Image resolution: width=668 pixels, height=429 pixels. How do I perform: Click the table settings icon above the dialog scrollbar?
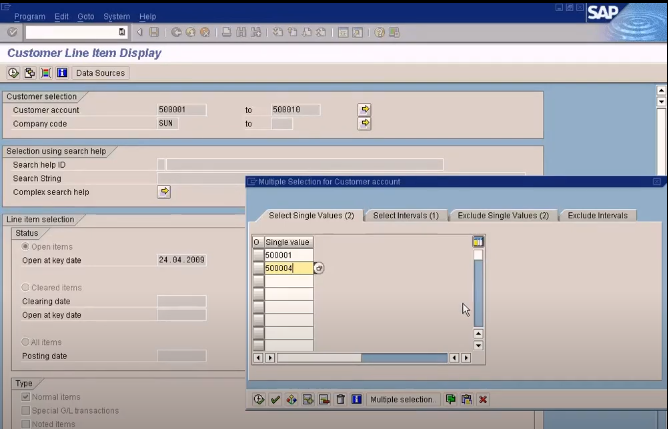coord(478,242)
